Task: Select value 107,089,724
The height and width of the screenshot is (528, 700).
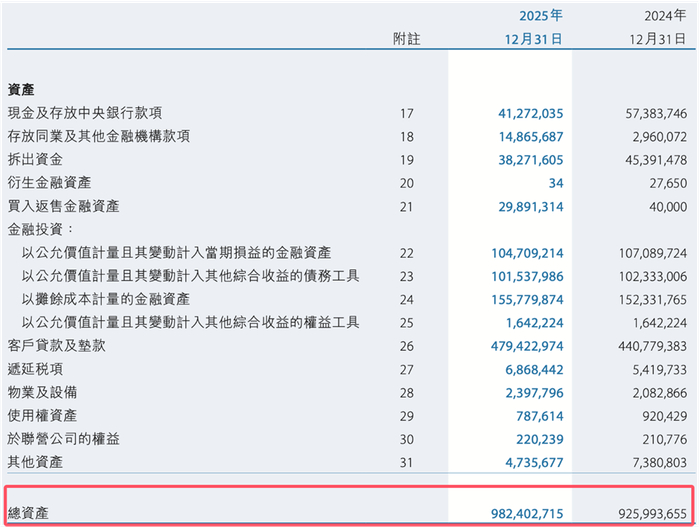Action: point(653,253)
